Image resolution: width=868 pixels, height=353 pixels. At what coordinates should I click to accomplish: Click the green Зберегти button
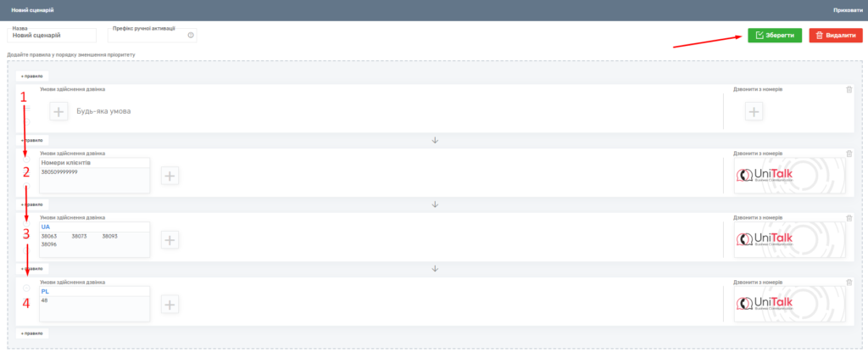(x=774, y=36)
